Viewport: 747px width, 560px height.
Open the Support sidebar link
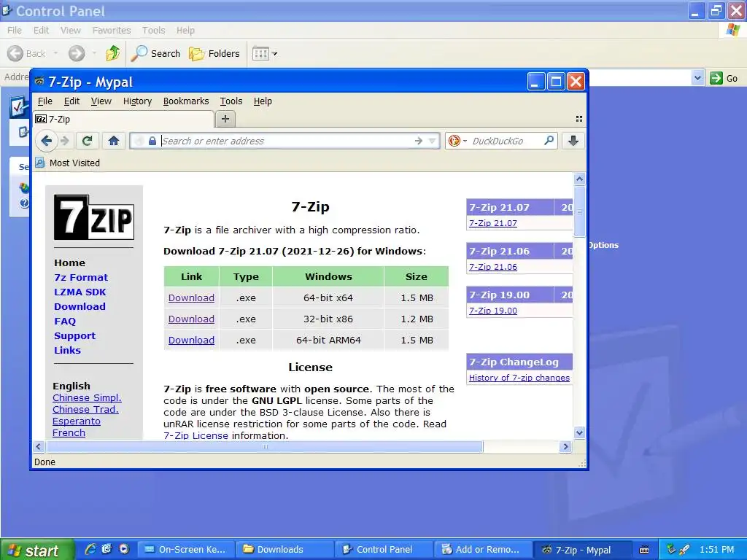point(75,335)
